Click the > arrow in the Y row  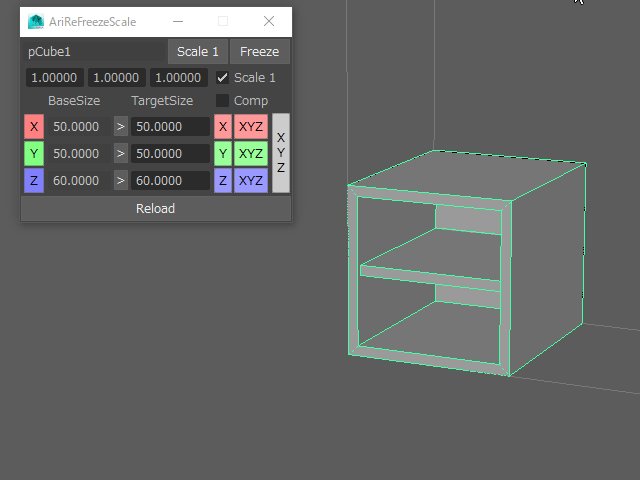(x=121, y=153)
